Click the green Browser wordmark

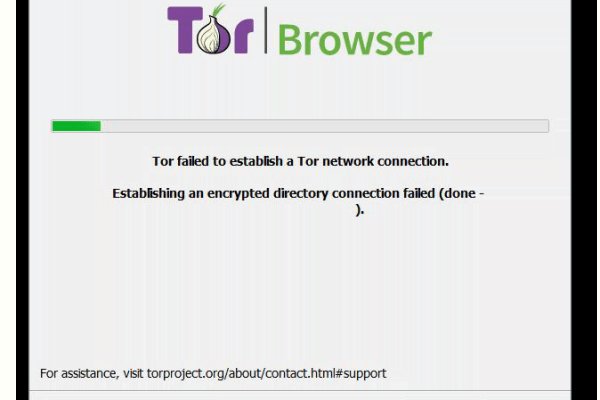[x=355, y=39]
